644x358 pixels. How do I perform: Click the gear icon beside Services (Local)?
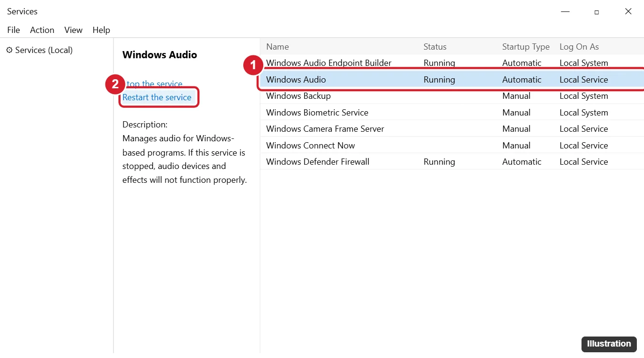pyautogui.click(x=9, y=50)
